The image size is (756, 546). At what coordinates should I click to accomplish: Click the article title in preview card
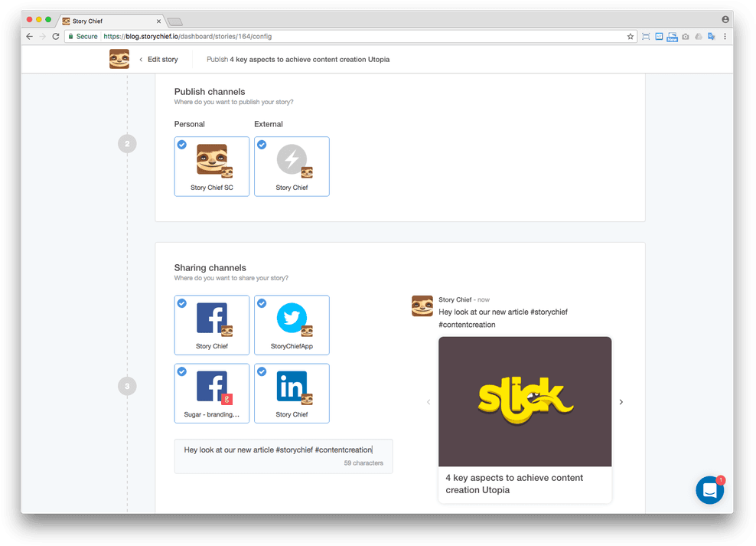click(514, 484)
